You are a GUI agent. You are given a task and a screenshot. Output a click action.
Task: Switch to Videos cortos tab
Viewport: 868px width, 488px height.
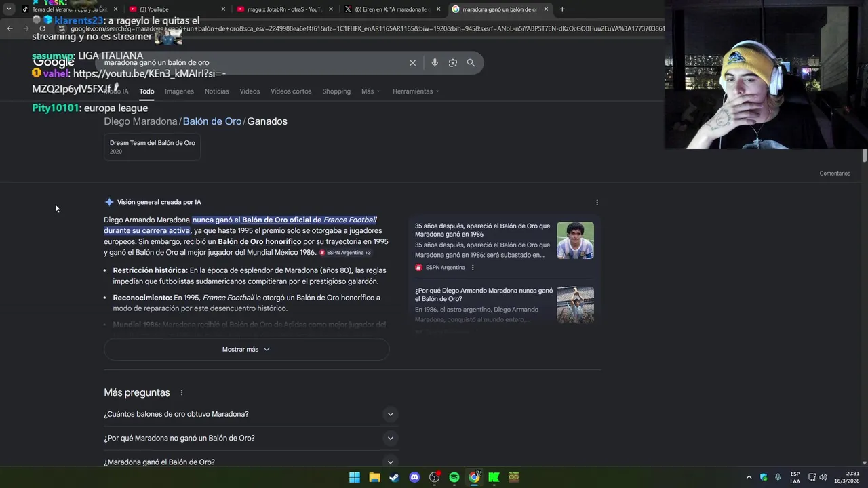coord(291,91)
